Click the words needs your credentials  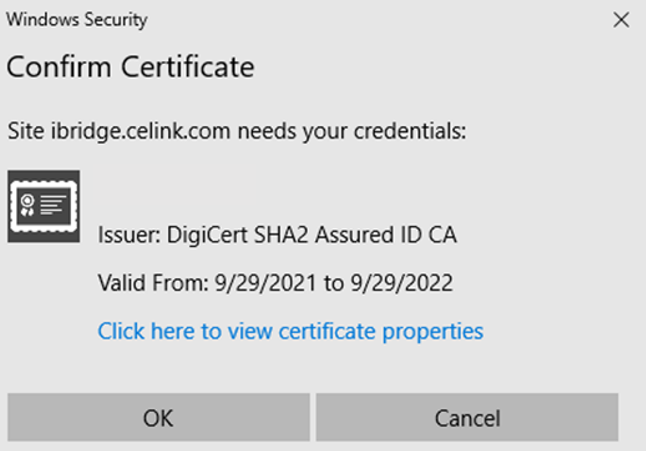click(352, 131)
